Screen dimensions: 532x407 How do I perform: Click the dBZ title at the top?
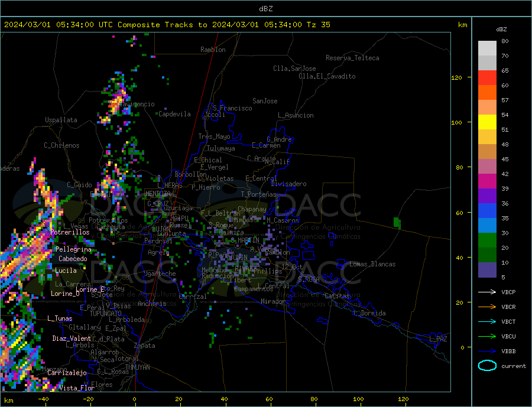[265, 9]
